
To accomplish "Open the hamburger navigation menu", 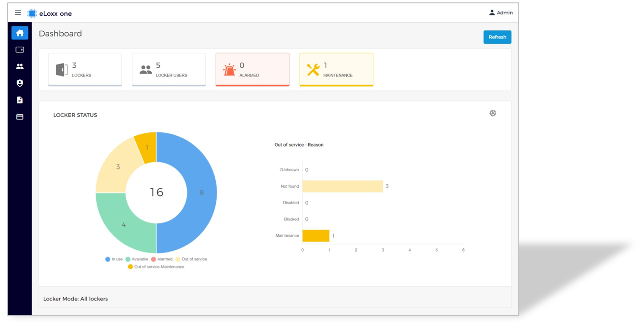I will pyautogui.click(x=18, y=13).
